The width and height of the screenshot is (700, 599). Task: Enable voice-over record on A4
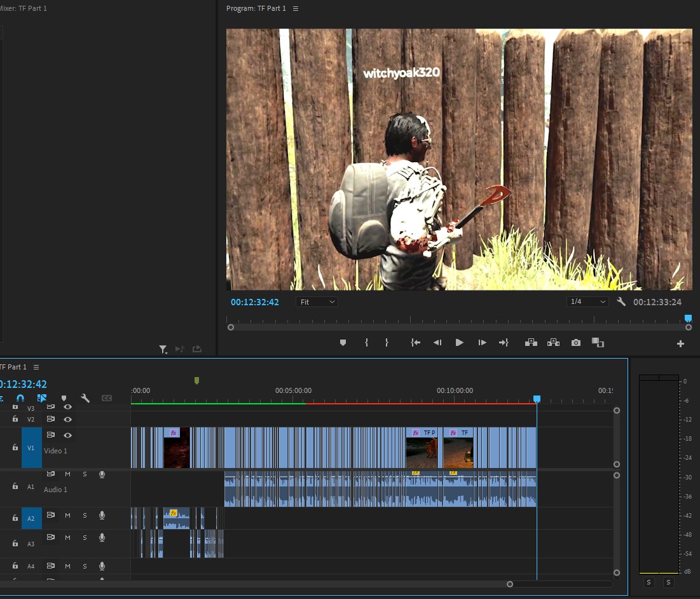point(102,567)
